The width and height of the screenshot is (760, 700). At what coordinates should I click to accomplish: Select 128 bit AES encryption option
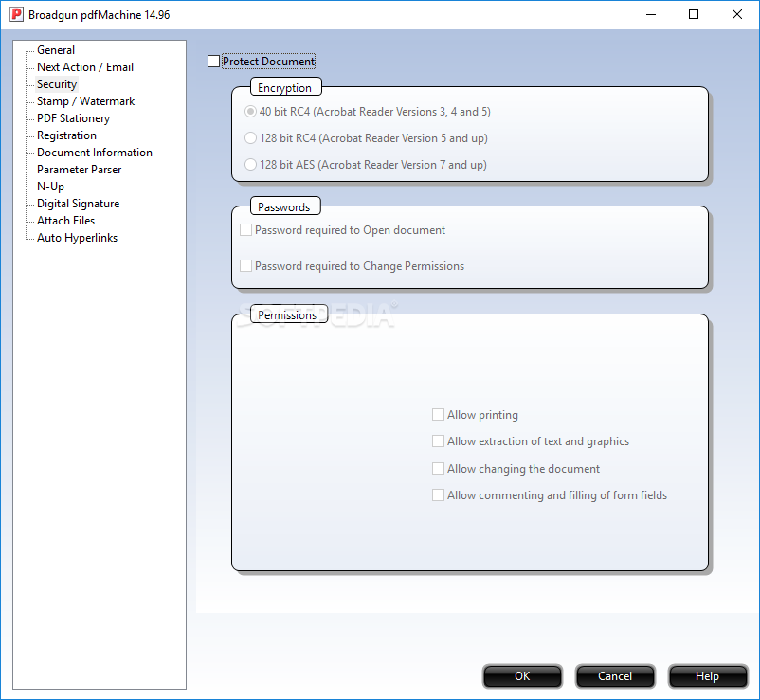[250, 165]
